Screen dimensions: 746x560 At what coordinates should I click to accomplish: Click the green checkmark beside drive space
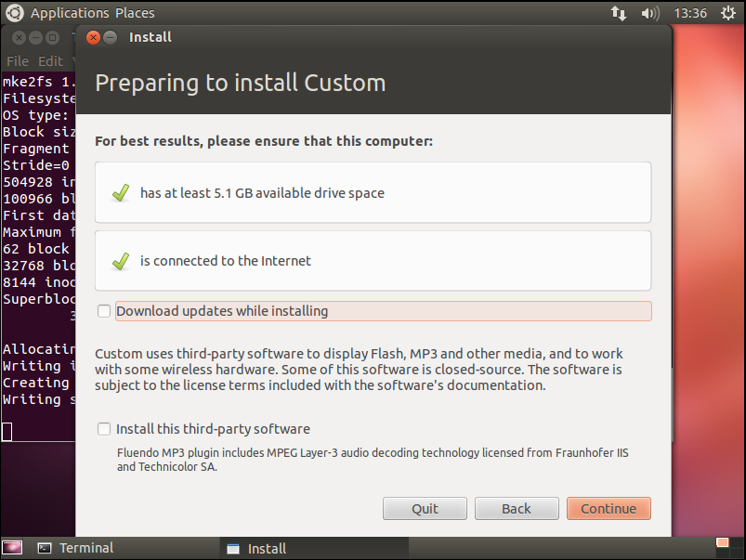click(x=120, y=193)
